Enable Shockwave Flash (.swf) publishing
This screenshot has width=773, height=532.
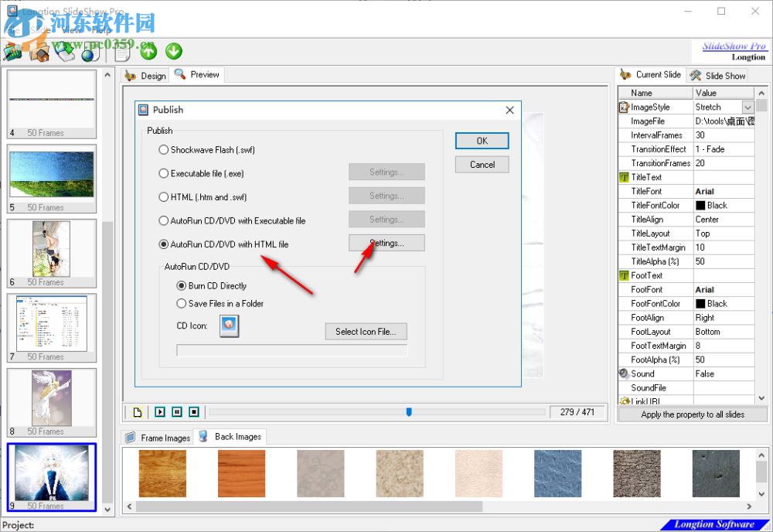click(162, 150)
